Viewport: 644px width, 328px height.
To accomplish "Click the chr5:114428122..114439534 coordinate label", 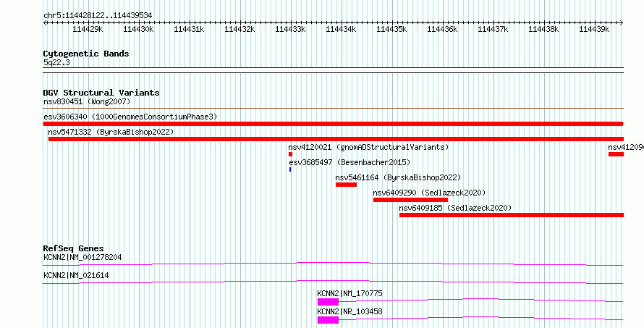I will click(x=98, y=16).
